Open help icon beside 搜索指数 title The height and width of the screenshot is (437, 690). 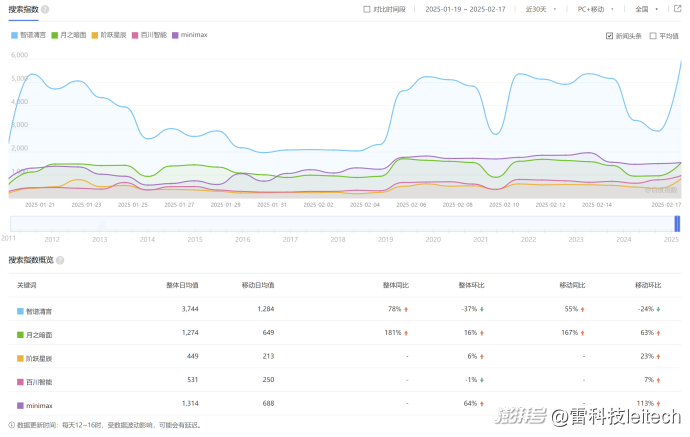45,9
